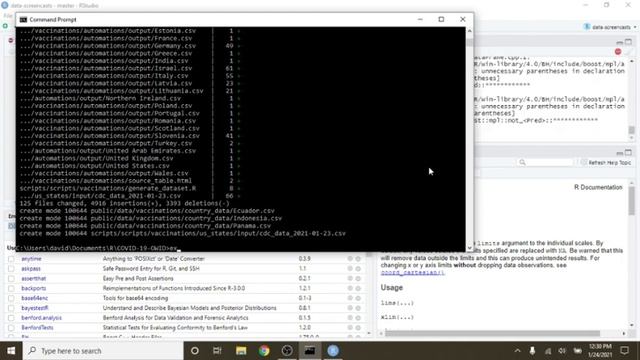
Task: Click the Help pane search field
Action: coord(545,162)
